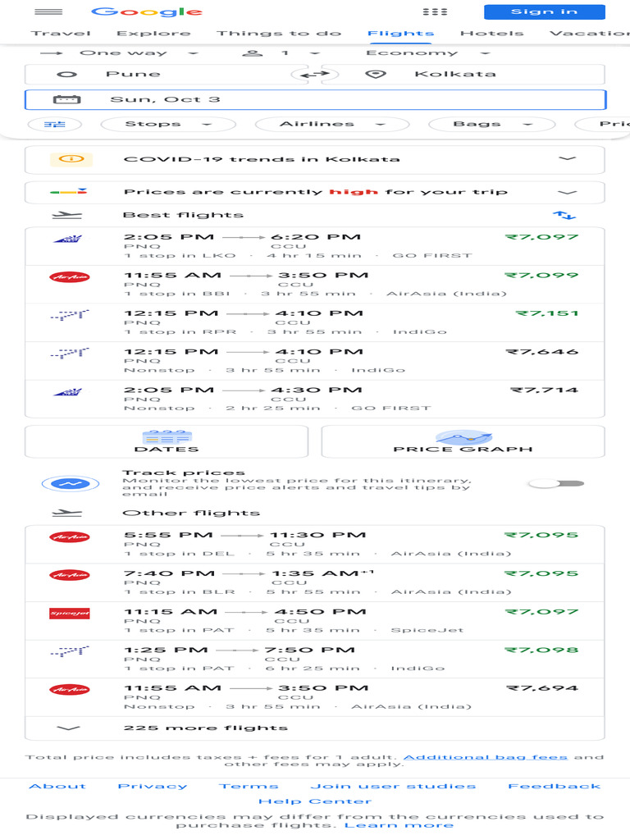This screenshot has height=840, width=630.
Task: Swap origin and destination cities
Action: click(314, 75)
